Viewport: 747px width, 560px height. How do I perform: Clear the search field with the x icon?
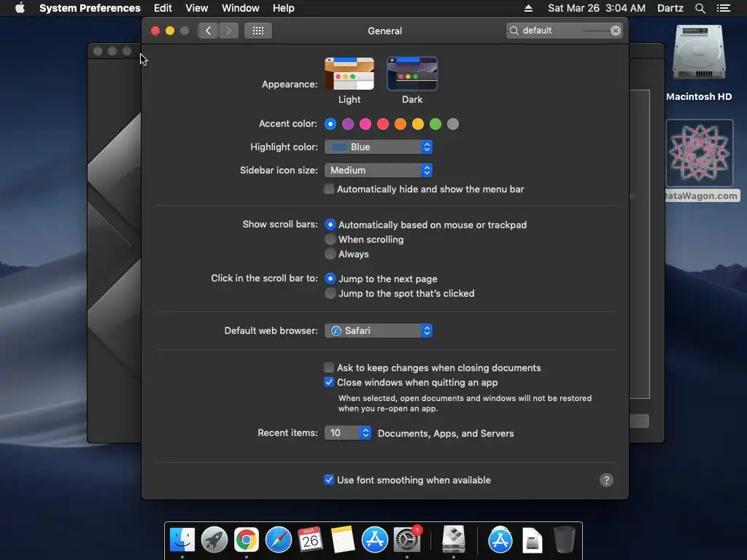pyautogui.click(x=616, y=31)
